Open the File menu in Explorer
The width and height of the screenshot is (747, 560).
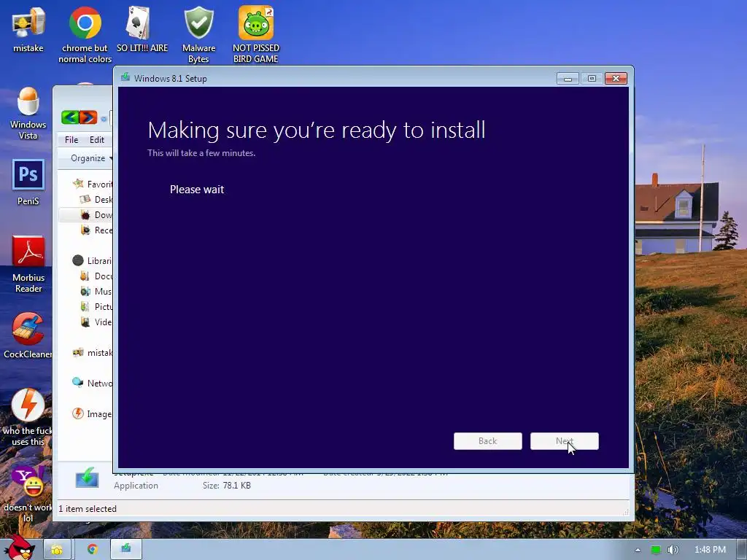(71, 140)
